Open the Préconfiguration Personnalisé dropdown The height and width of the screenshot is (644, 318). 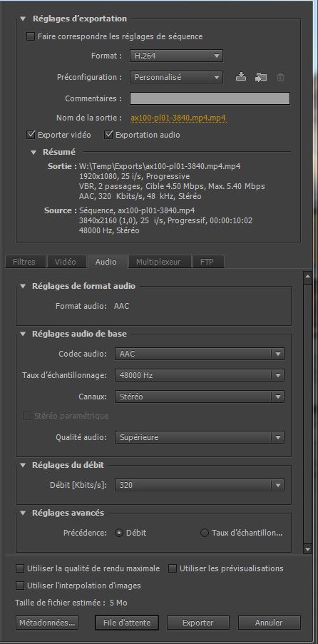176,77
